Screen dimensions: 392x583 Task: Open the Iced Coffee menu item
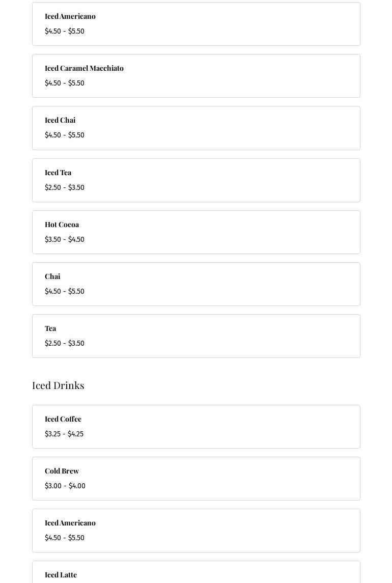[x=196, y=427]
